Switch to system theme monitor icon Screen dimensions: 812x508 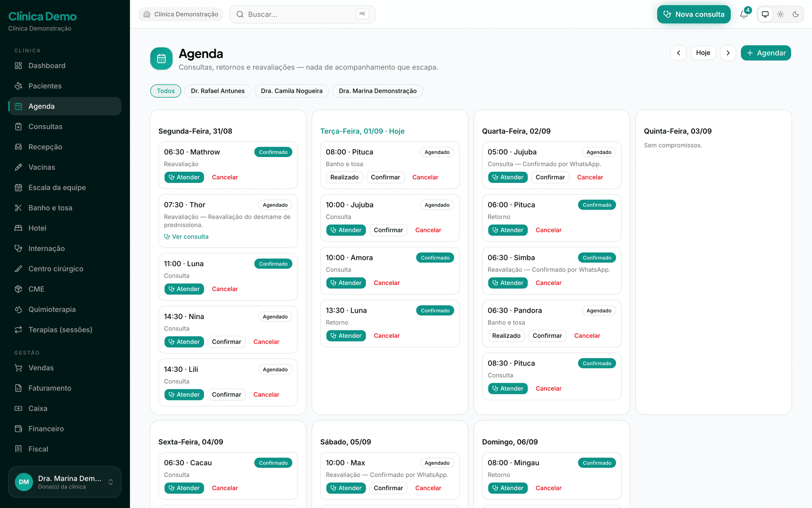[x=765, y=14]
